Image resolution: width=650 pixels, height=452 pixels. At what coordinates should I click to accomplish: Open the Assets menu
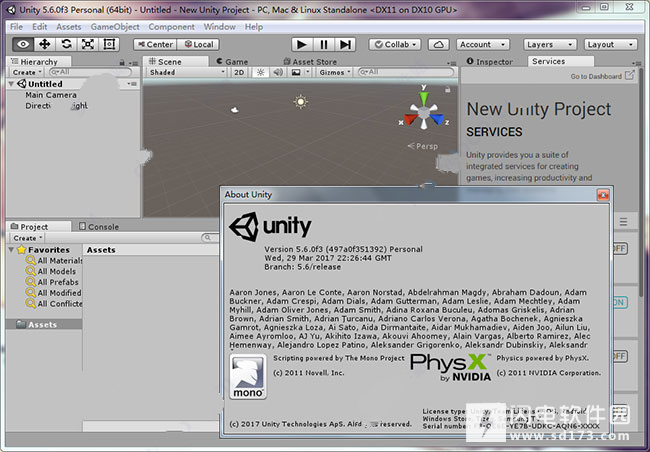pyautogui.click(x=69, y=27)
